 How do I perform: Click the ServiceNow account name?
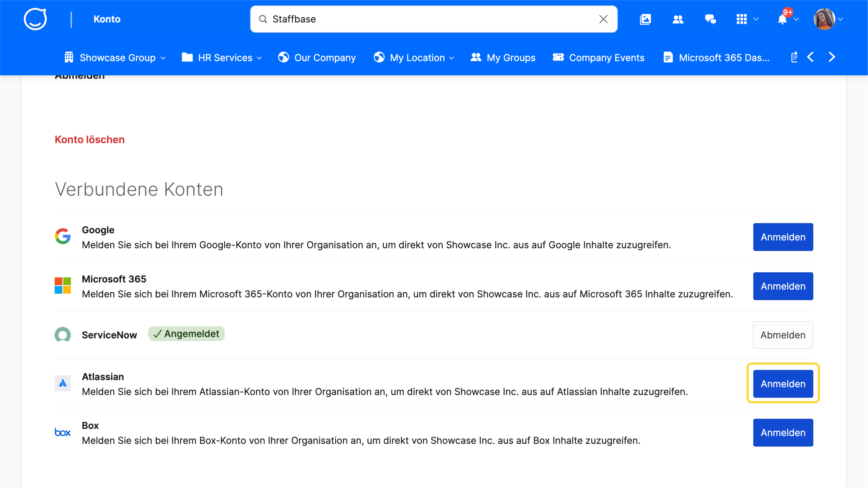(109, 335)
